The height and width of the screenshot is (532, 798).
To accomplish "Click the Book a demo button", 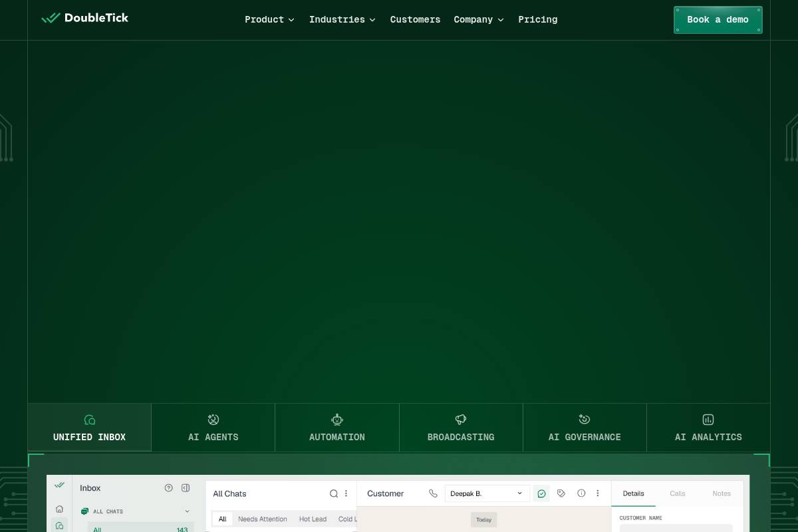I will tap(718, 20).
